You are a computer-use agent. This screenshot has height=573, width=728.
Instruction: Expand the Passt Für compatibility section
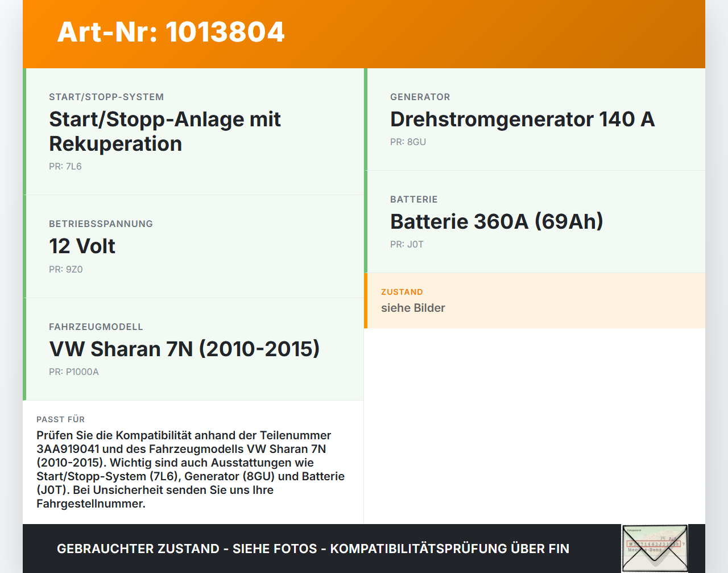point(193,461)
